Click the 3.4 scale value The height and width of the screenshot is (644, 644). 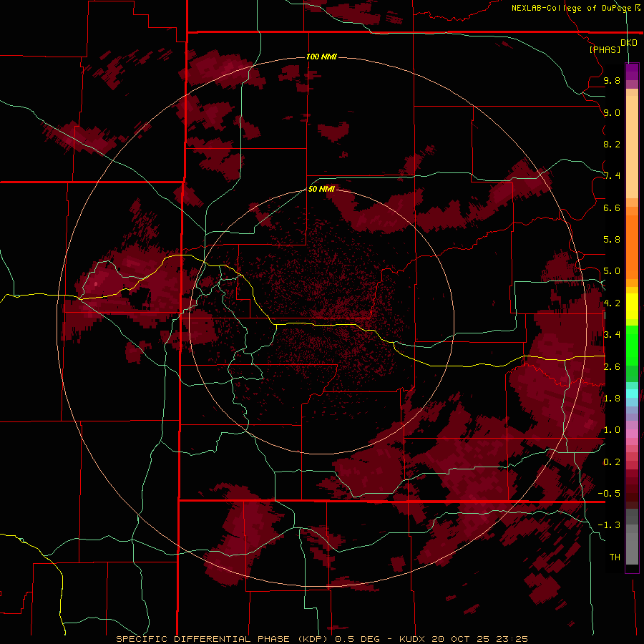pos(612,335)
